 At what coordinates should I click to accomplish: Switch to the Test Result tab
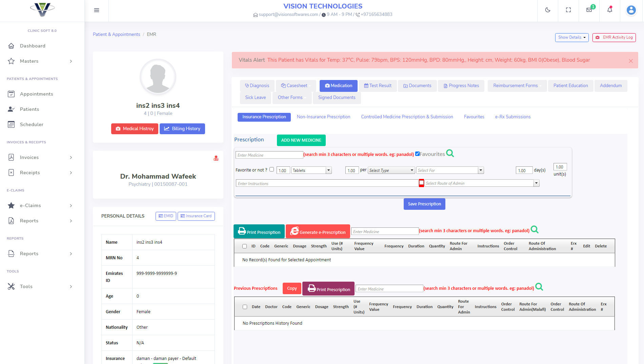(x=378, y=85)
